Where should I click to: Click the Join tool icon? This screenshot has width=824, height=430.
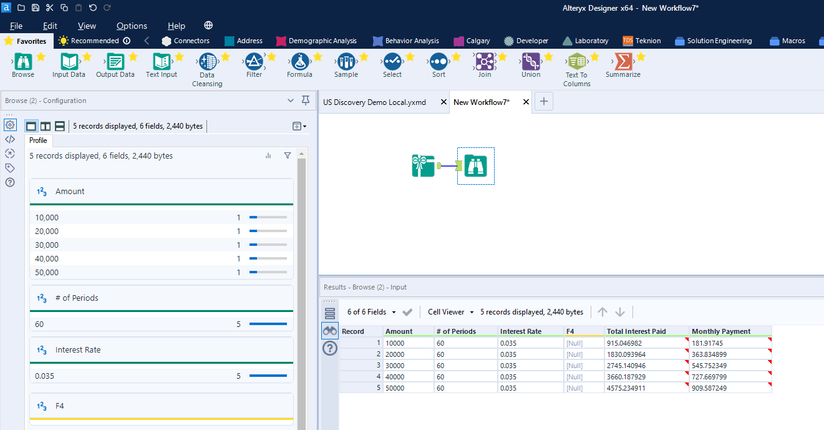click(x=485, y=61)
